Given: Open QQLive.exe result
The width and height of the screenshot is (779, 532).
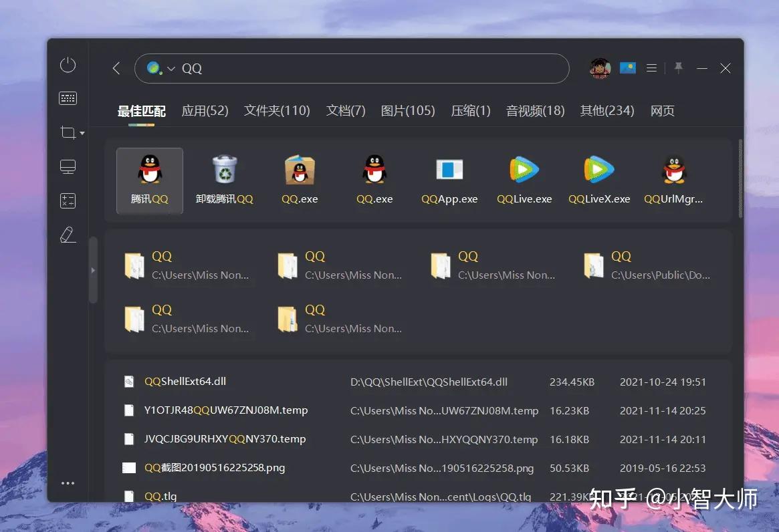Looking at the screenshot, I should (525, 181).
